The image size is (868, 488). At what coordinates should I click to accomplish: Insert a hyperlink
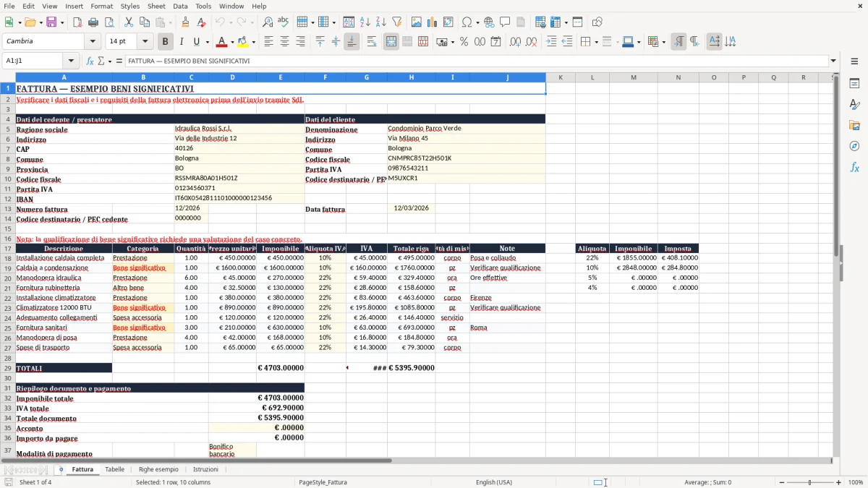coord(489,22)
